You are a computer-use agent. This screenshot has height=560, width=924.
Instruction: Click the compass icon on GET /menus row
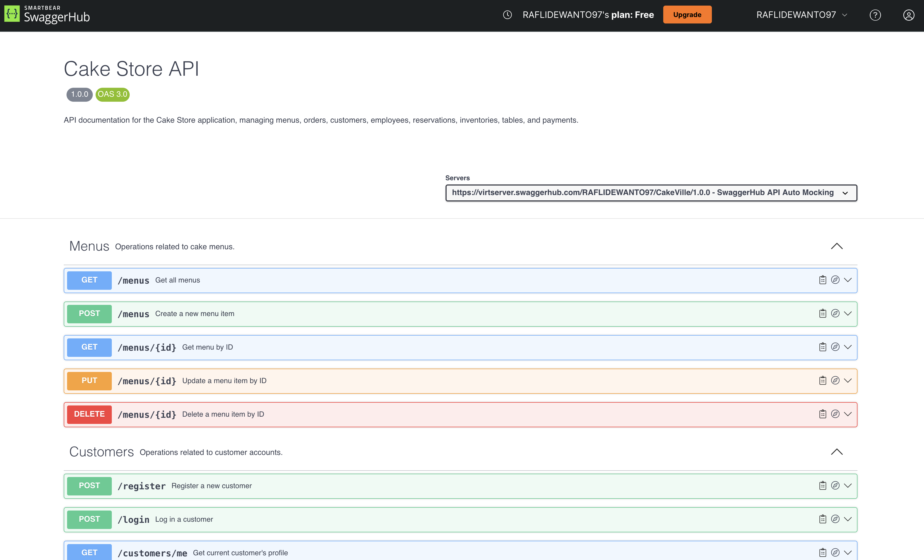[835, 280]
